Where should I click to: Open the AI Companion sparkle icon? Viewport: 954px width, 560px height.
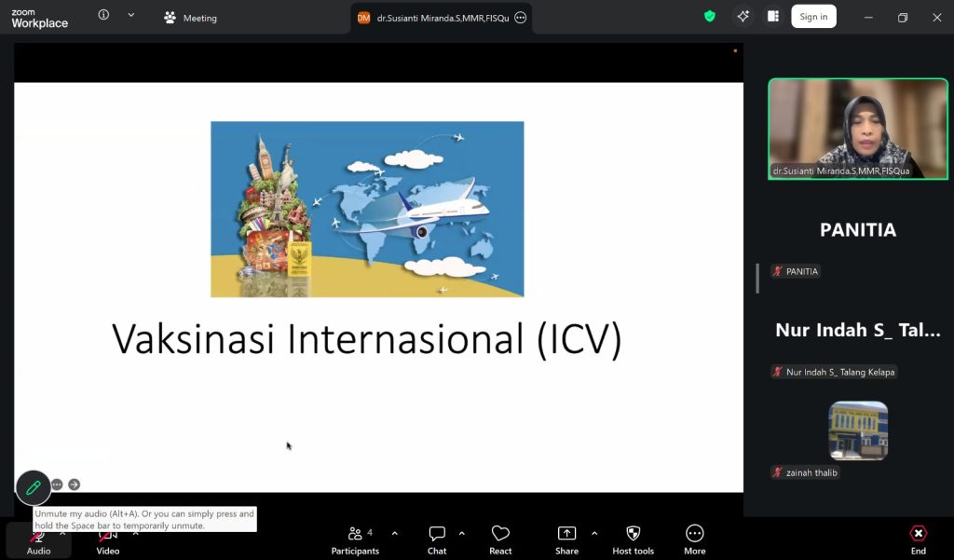743,16
